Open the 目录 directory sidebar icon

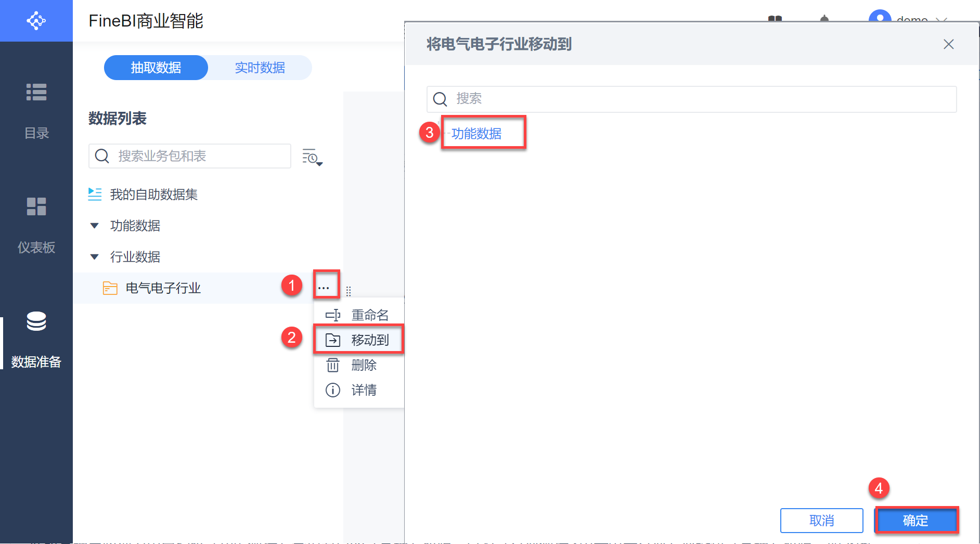[36, 93]
